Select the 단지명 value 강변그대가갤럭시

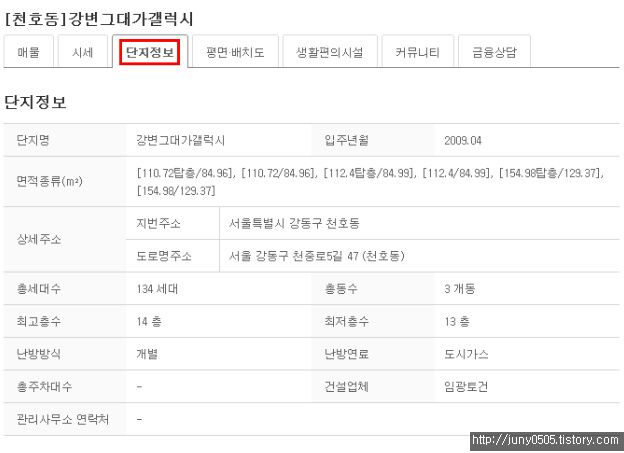(181, 140)
